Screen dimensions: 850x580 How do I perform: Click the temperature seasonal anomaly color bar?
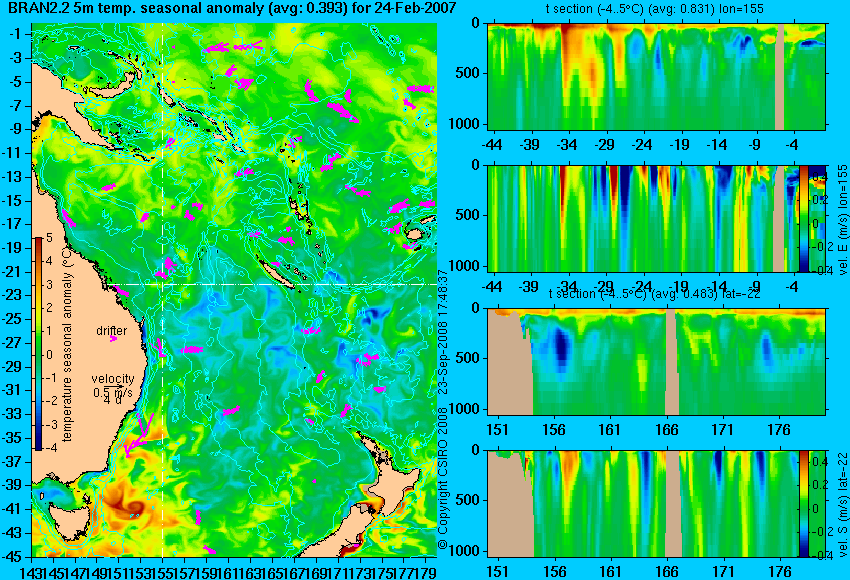tap(38, 344)
